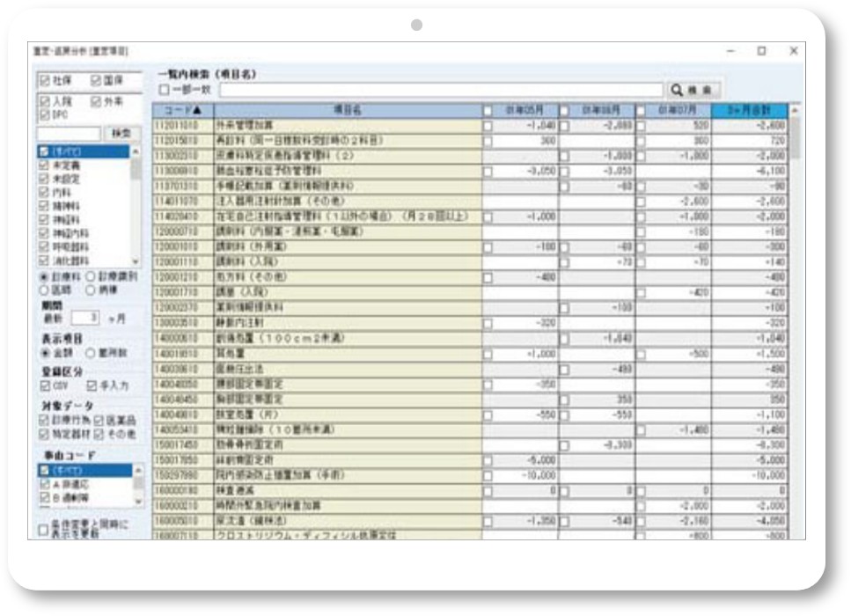Toggle 内科 in the department list
Image resolution: width=851 pixels, height=616 pixels.
[x=44, y=190]
